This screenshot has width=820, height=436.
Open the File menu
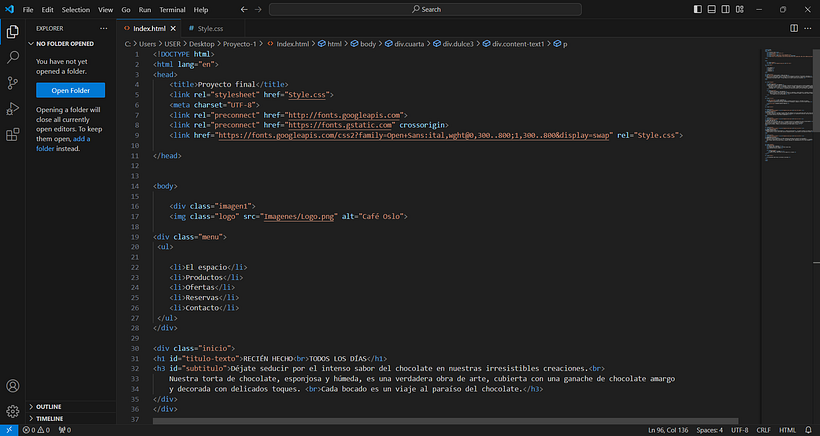(x=28, y=9)
